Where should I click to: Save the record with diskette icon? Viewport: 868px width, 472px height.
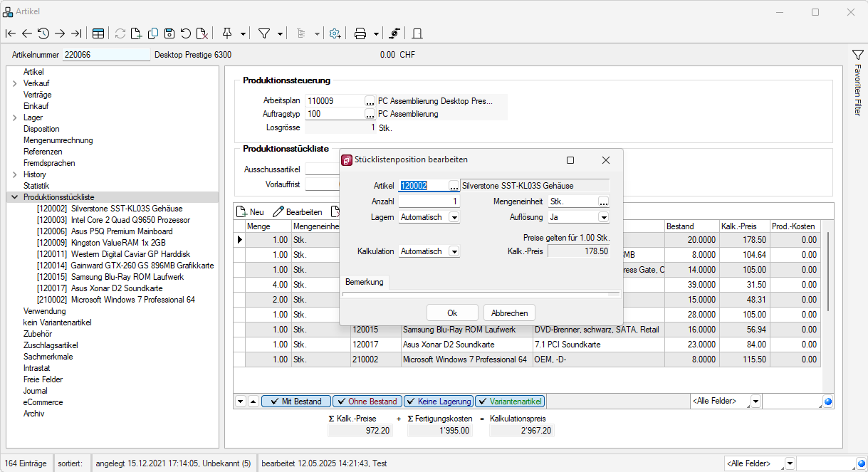click(169, 33)
